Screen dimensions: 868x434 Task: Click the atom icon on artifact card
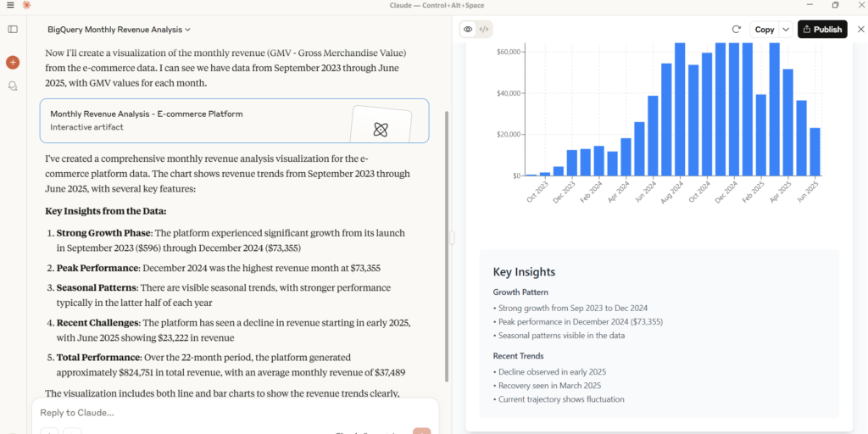(381, 129)
